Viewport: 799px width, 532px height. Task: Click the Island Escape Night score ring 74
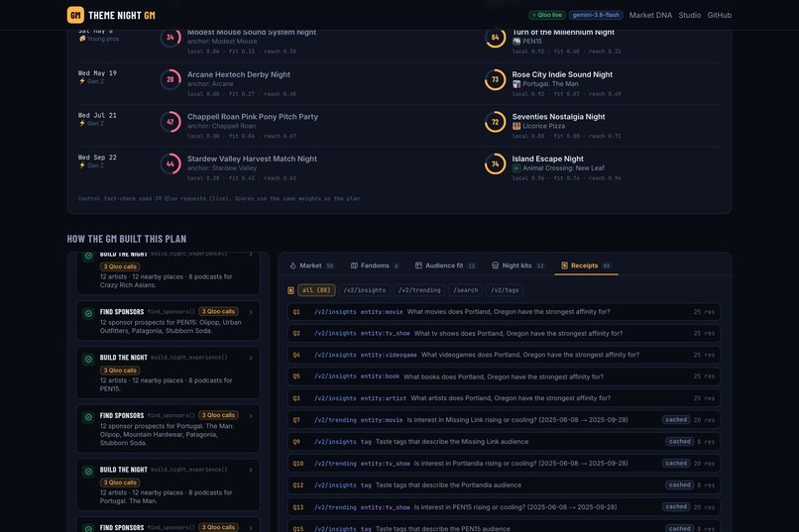point(496,163)
